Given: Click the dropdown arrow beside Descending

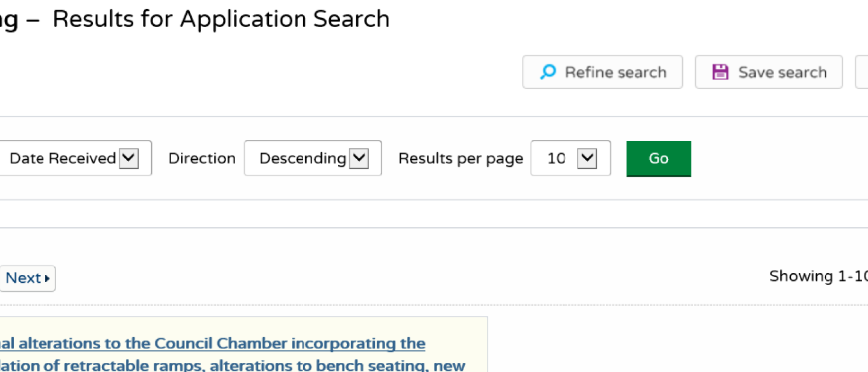Looking at the screenshot, I should coord(360,158).
